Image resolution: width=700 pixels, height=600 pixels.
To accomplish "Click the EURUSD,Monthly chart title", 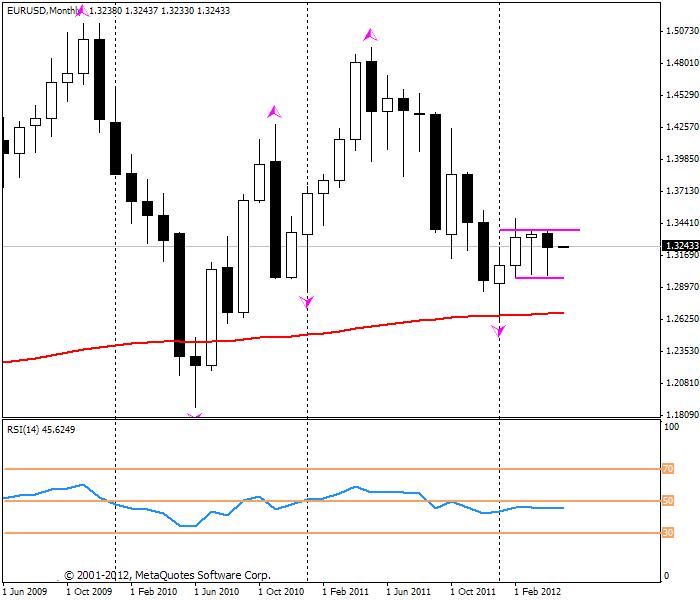I will coord(42,11).
